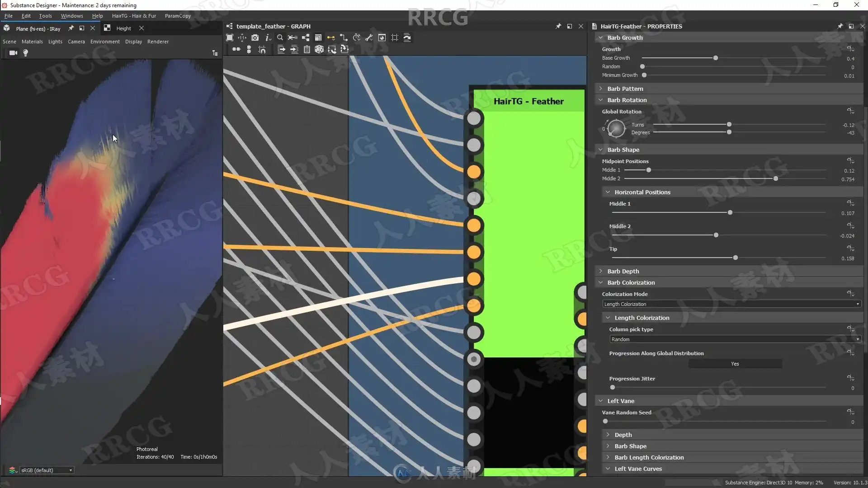Pin the template_feather Graph panel

click(558, 26)
